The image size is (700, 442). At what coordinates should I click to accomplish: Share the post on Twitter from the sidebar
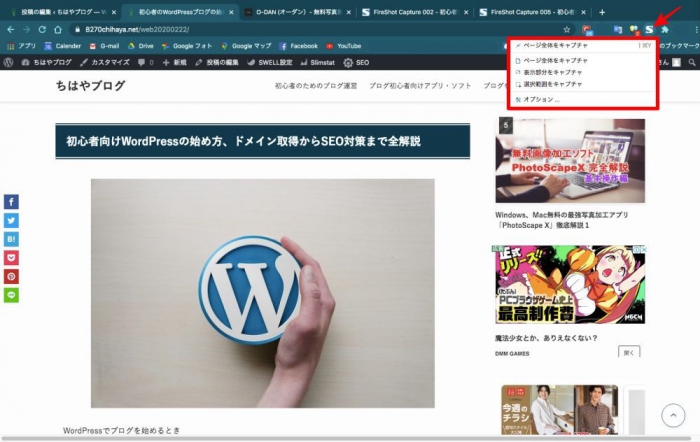[x=11, y=221]
